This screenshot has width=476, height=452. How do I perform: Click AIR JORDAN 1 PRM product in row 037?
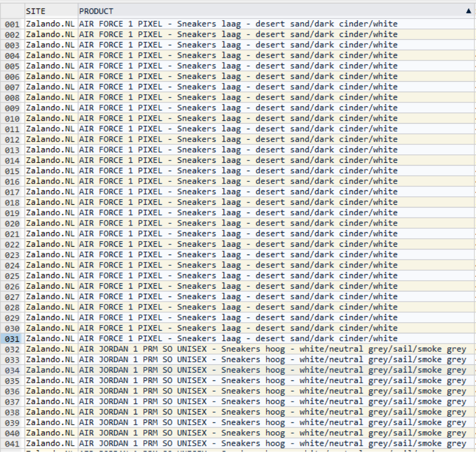276,402
